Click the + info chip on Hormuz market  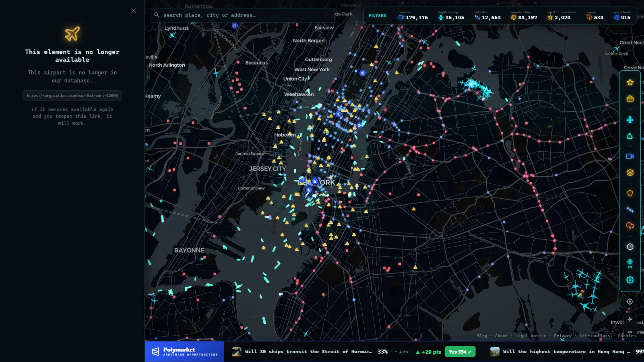click(402, 352)
